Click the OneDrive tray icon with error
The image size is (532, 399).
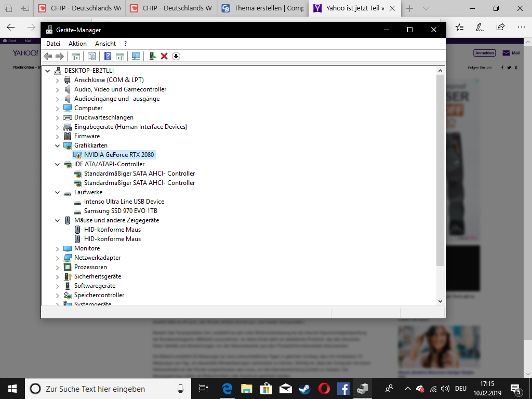point(420,389)
